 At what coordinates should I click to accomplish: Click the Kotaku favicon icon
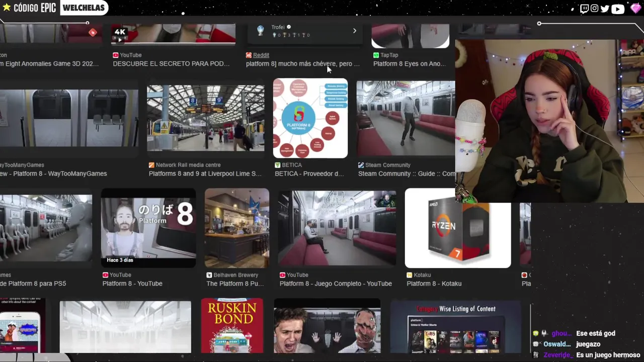click(410, 275)
